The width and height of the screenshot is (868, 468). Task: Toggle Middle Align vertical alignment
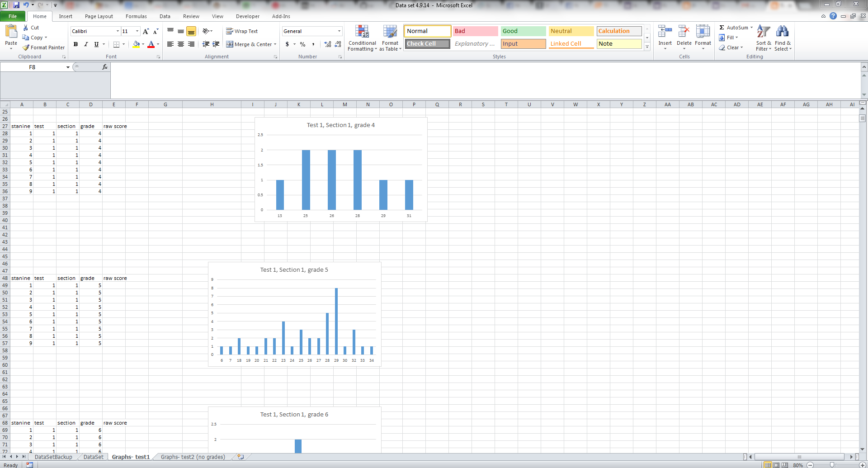(x=181, y=31)
